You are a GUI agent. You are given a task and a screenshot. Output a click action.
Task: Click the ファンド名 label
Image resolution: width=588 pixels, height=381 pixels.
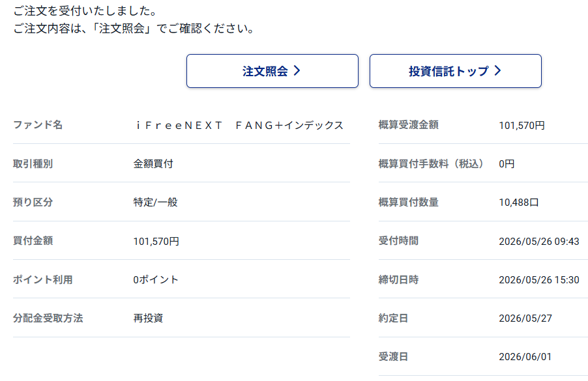38,125
